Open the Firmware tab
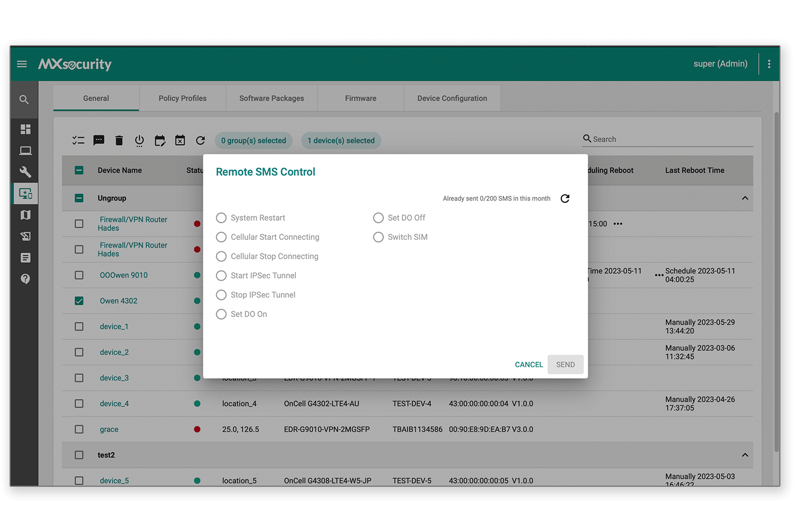 coord(361,98)
